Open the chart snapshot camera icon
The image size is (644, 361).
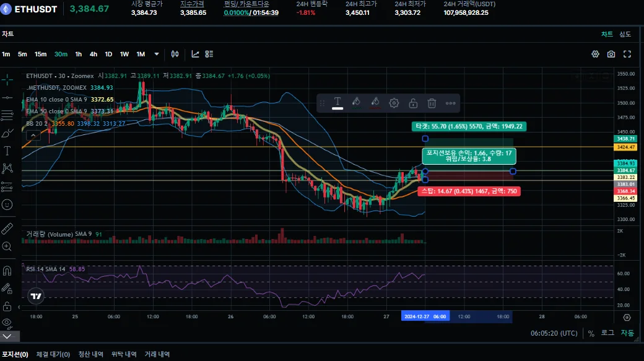pyautogui.click(x=611, y=54)
